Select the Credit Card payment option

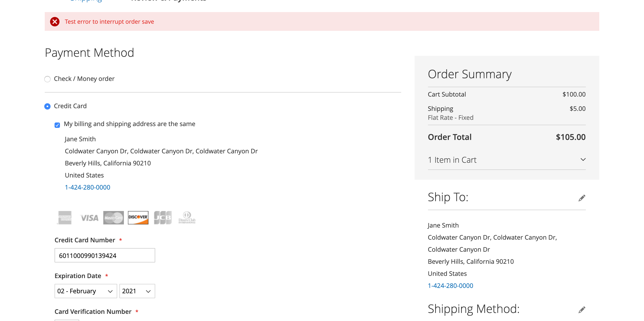click(47, 106)
